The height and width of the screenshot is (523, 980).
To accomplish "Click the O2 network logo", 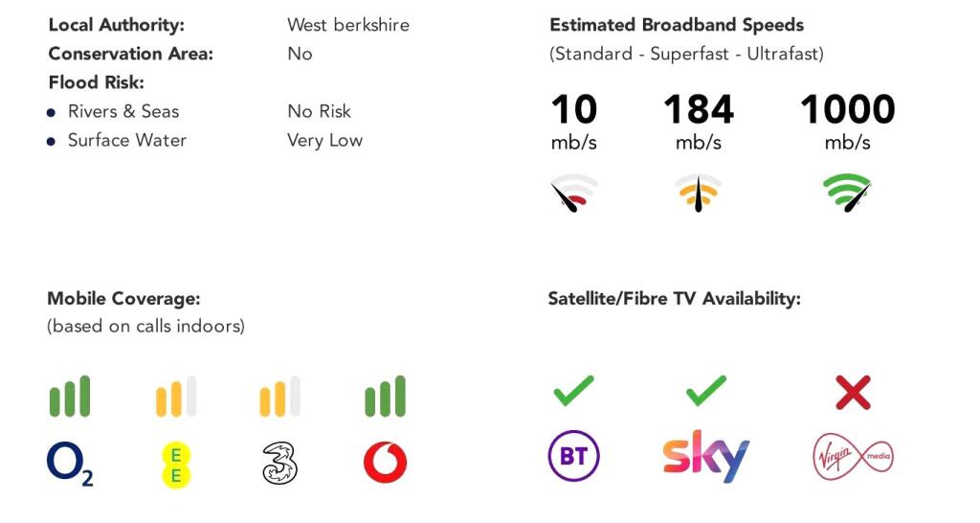I will 70,464.
